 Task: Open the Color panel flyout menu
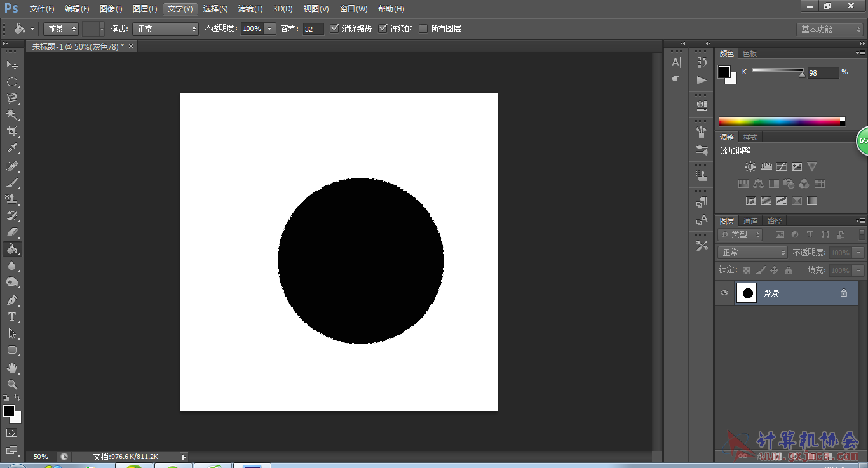point(860,53)
